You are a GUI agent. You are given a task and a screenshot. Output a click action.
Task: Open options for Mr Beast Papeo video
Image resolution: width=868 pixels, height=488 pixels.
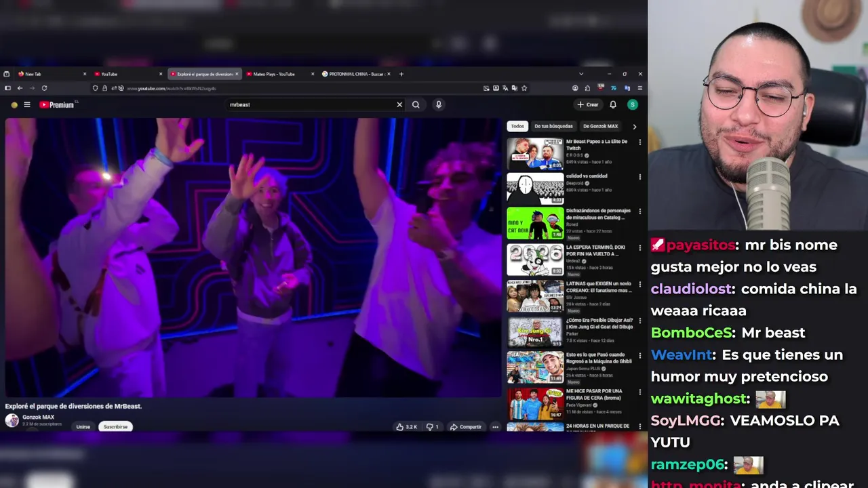coord(639,142)
